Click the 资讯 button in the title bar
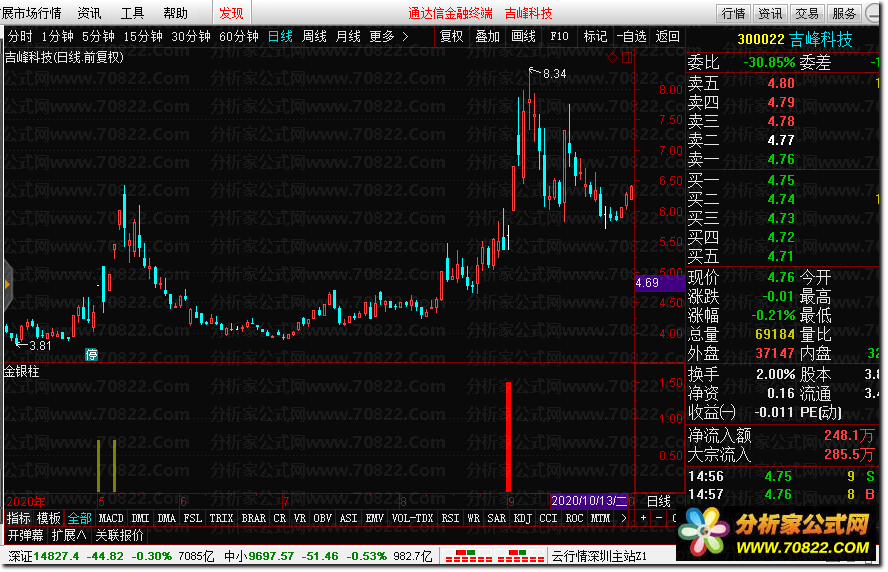888x572 pixels. (x=770, y=13)
